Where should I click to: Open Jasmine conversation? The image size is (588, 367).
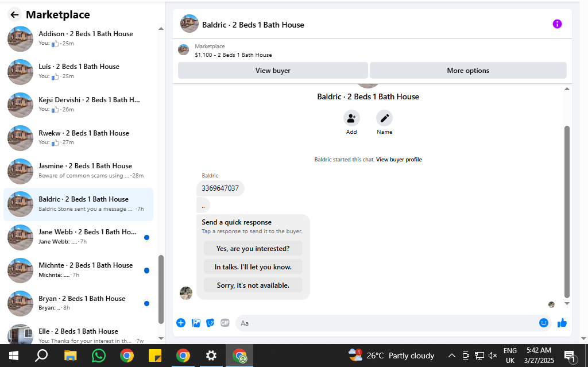click(78, 171)
